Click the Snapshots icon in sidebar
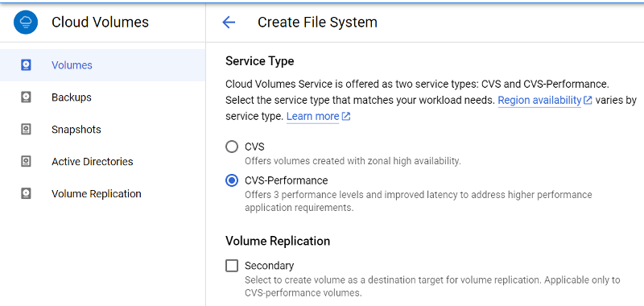644x306 pixels. tap(26, 130)
